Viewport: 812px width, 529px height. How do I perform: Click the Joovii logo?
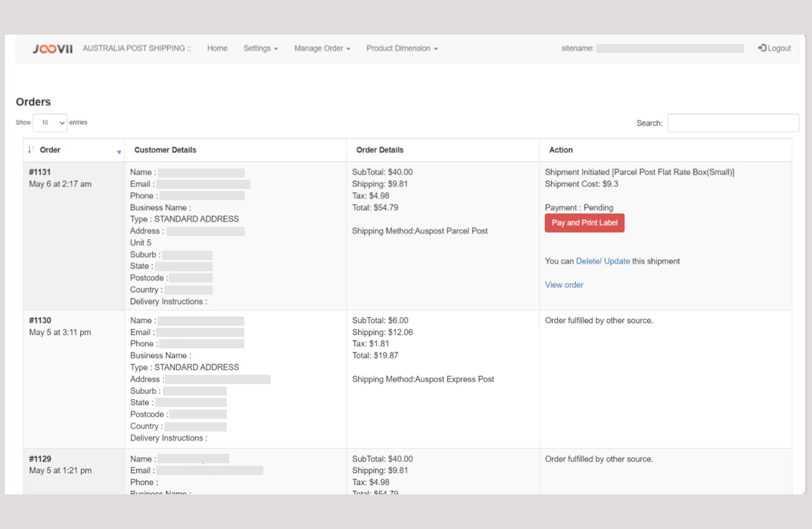tap(53, 49)
